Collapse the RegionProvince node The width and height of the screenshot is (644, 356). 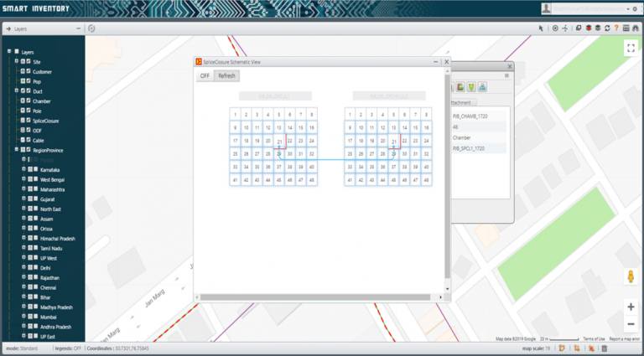17,150
